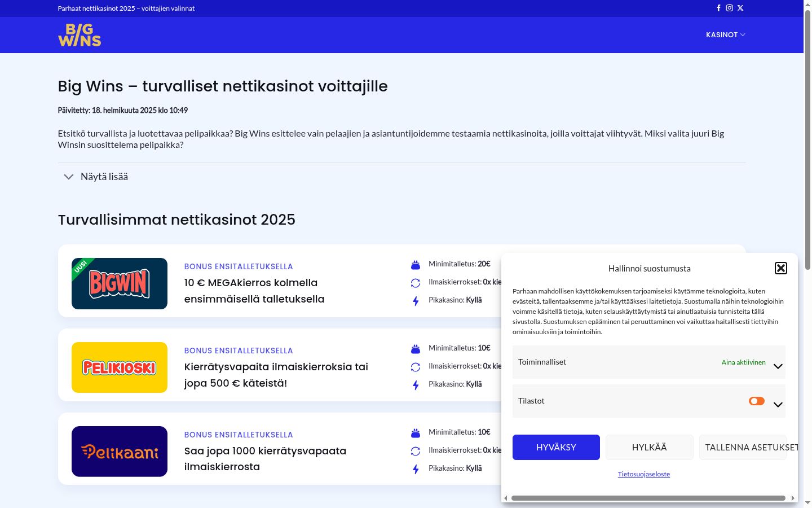
Task: Click TALLENNA ASETUKSET button
Action: coord(743,447)
